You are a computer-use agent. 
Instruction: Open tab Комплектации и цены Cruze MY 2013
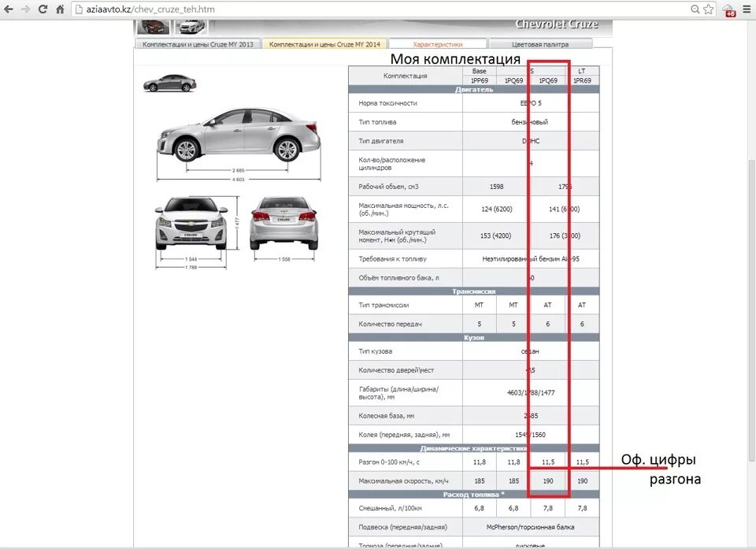(x=198, y=44)
